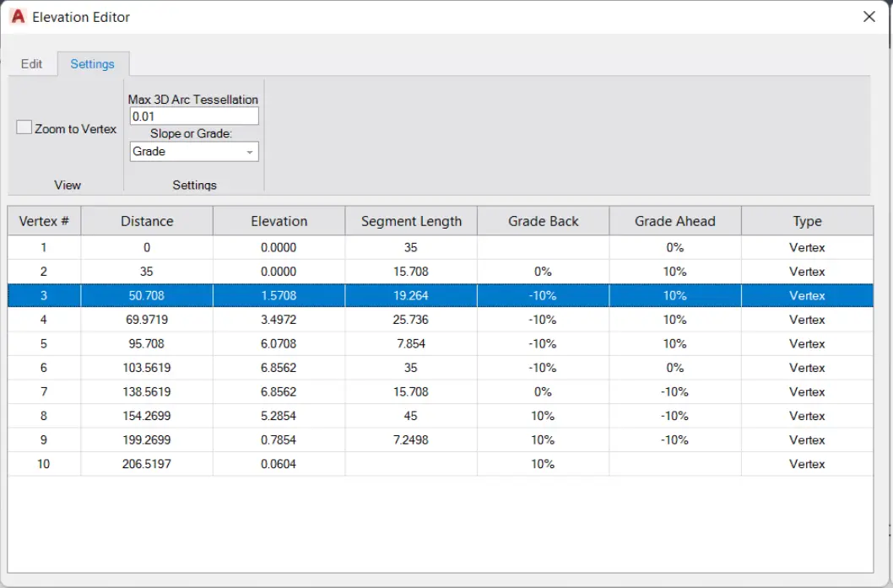Click the Grade Ahead column header
This screenshot has width=893, height=588.
tap(674, 221)
